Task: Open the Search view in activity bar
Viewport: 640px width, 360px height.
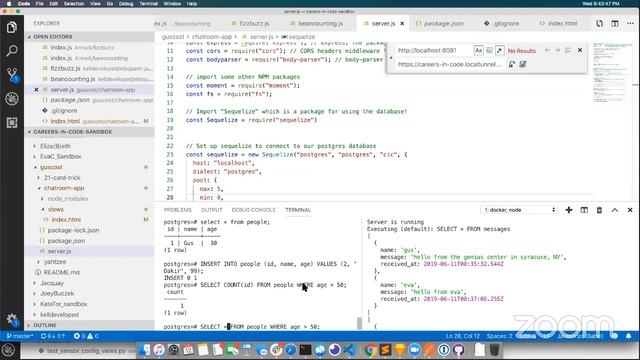Action: [12, 51]
